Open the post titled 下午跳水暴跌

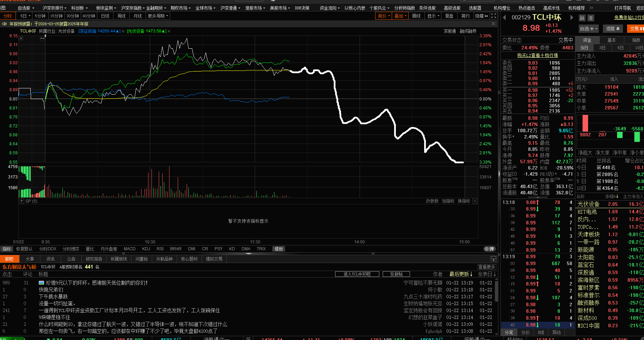53,297
